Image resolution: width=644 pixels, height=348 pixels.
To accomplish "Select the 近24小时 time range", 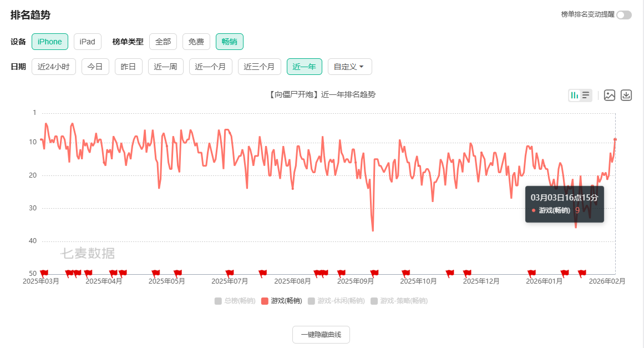I will 53,66.
